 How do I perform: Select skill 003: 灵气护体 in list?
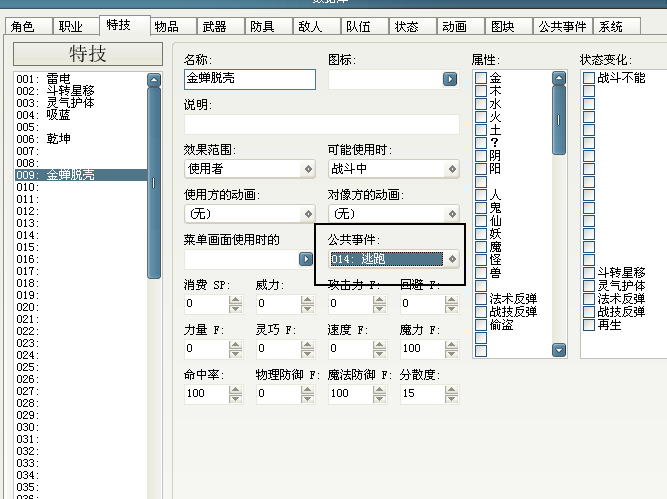click(x=81, y=103)
